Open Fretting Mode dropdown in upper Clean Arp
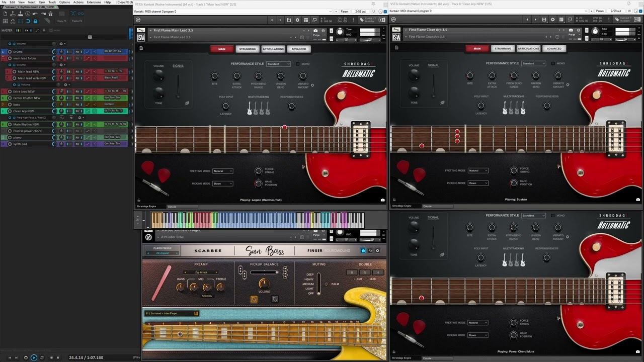The width and height of the screenshot is (644, 362). pos(478,170)
